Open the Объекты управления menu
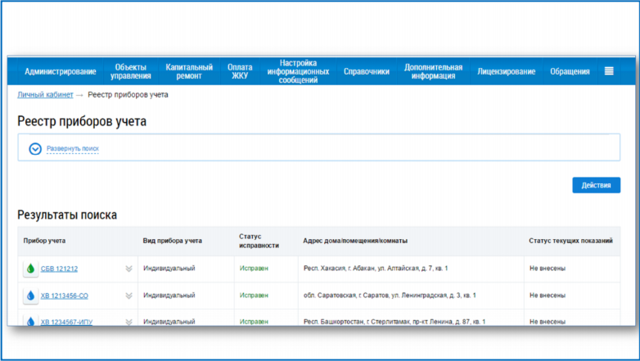This screenshot has height=361, width=640. (x=131, y=71)
